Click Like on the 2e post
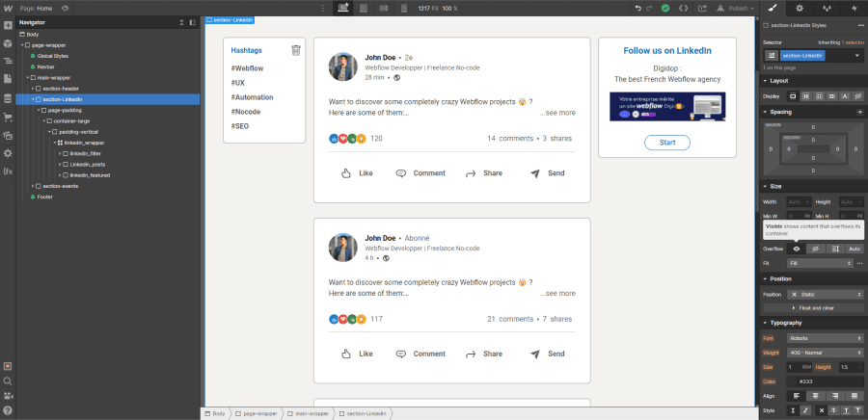The image size is (868, 420). tap(357, 173)
